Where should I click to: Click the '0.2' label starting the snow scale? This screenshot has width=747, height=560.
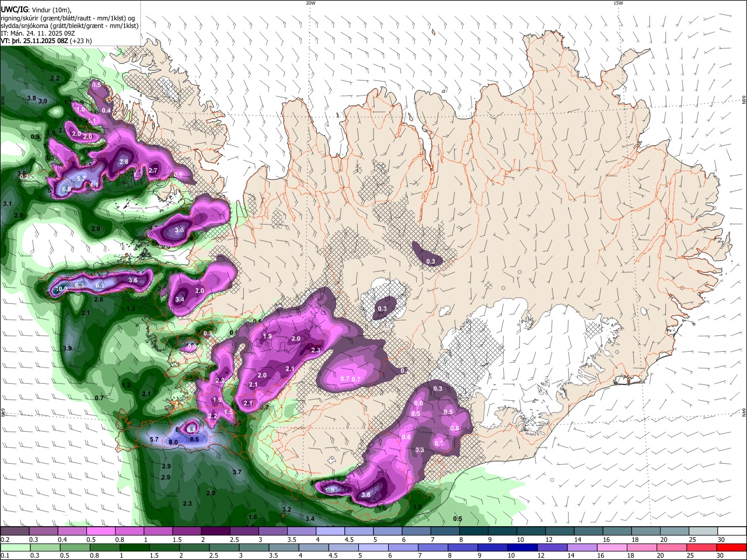pyautogui.click(x=5, y=540)
